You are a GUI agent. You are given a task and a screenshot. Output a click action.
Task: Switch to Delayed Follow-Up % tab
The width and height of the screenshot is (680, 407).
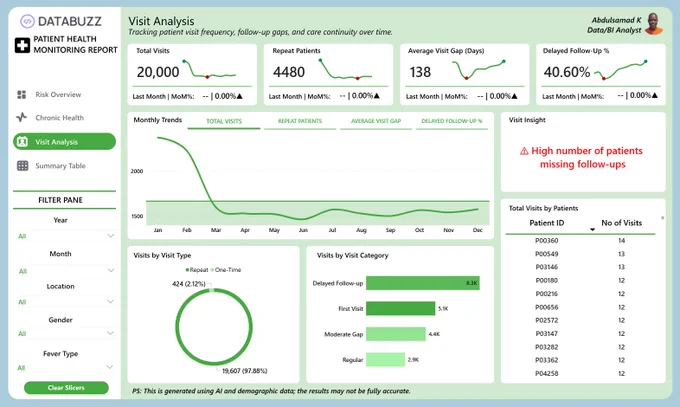coord(451,121)
